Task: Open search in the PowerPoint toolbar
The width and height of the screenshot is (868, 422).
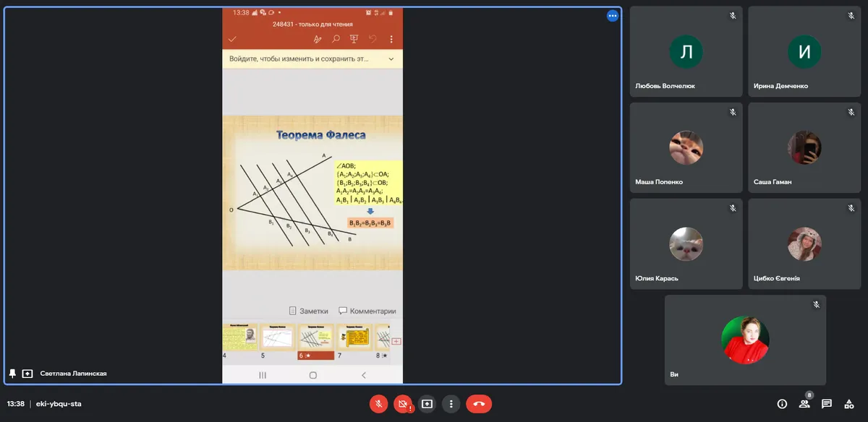Action: click(x=336, y=39)
